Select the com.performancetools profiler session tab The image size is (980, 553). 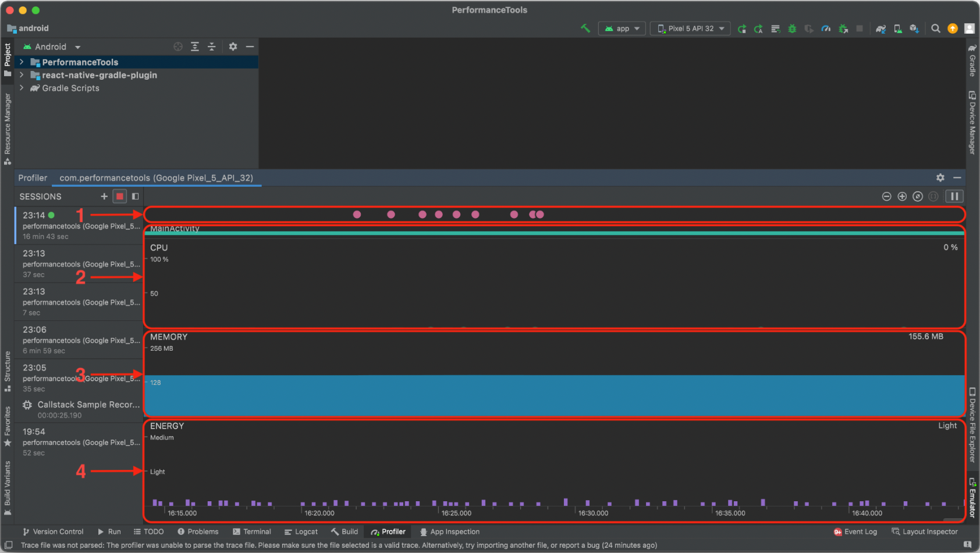pos(156,178)
